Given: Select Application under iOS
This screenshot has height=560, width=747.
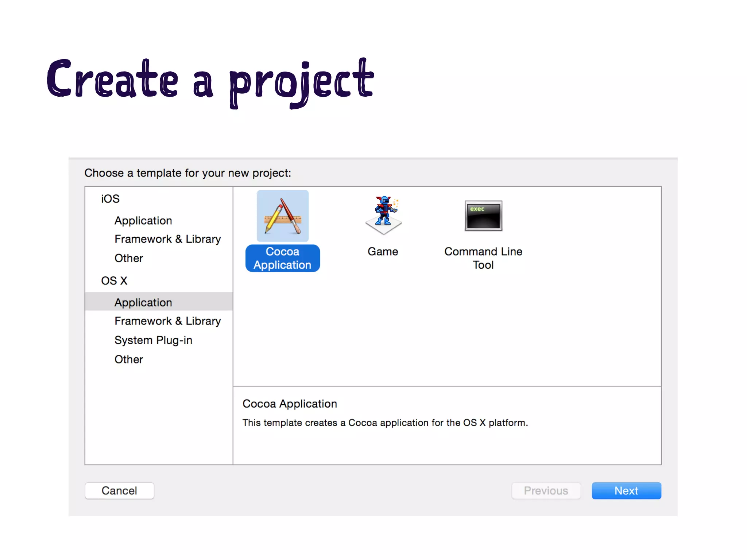Looking at the screenshot, I should tap(143, 221).
